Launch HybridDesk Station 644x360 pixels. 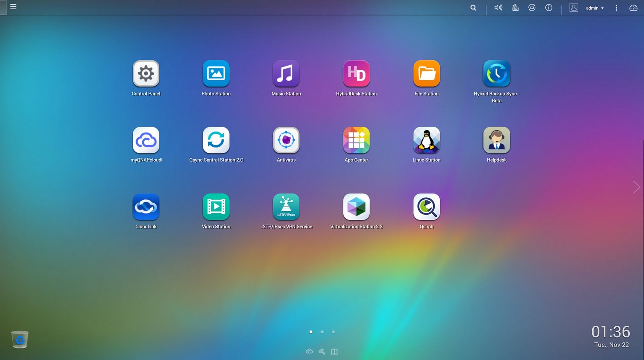click(x=356, y=74)
